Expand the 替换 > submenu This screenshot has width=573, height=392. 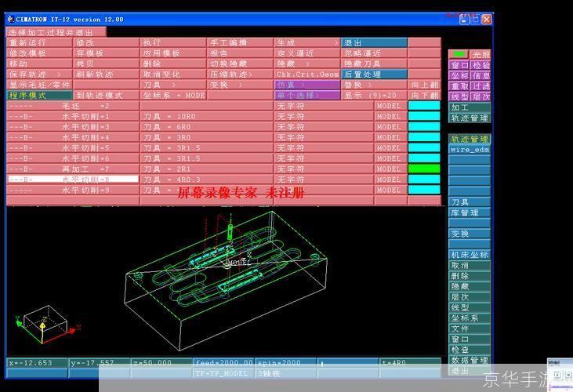374,85
